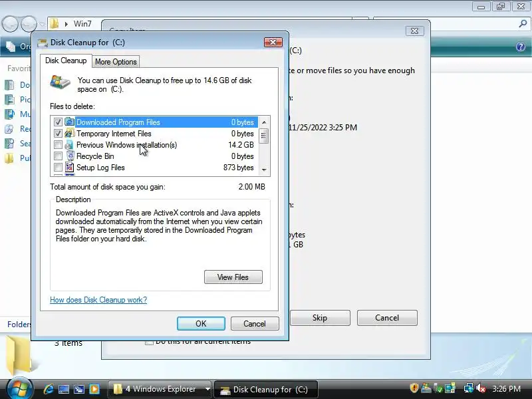Launch Internet Explorer from quick launch
This screenshot has width=532, height=399.
tap(49, 389)
